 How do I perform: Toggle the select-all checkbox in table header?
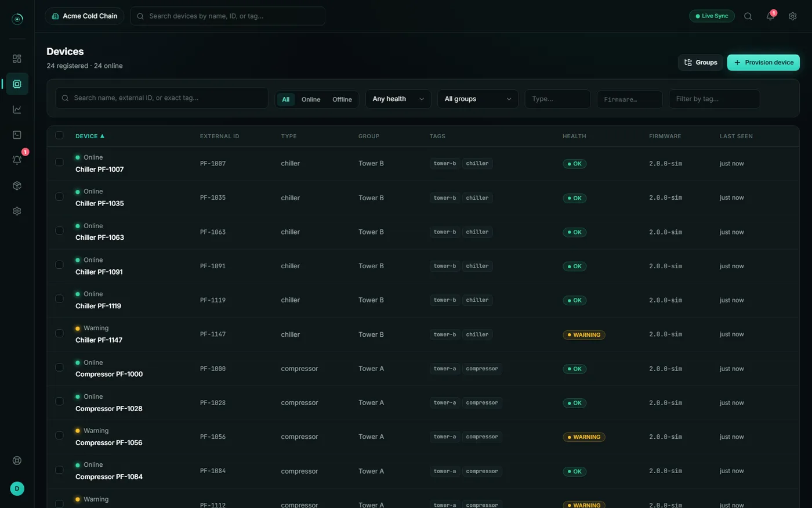point(59,135)
